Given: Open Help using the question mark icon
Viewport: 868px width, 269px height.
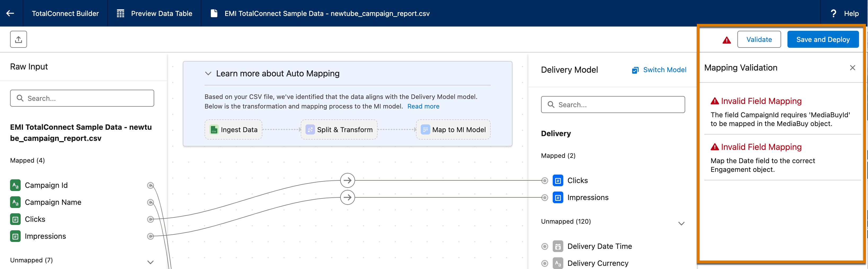Looking at the screenshot, I should pyautogui.click(x=834, y=13).
